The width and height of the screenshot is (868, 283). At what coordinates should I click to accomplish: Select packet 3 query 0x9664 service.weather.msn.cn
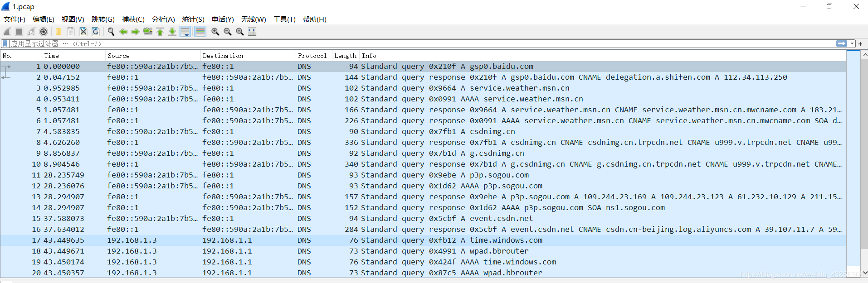click(x=423, y=88)
